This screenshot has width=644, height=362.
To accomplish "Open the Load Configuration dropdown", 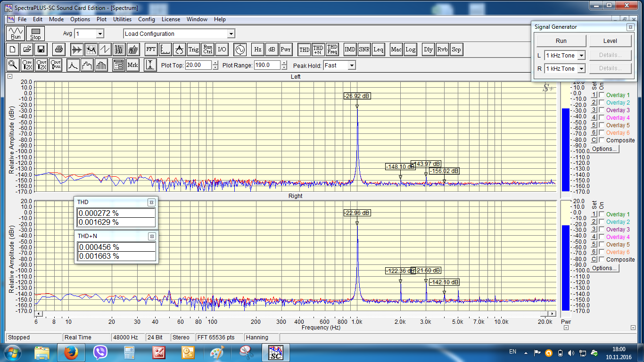I will click(231, 34).
